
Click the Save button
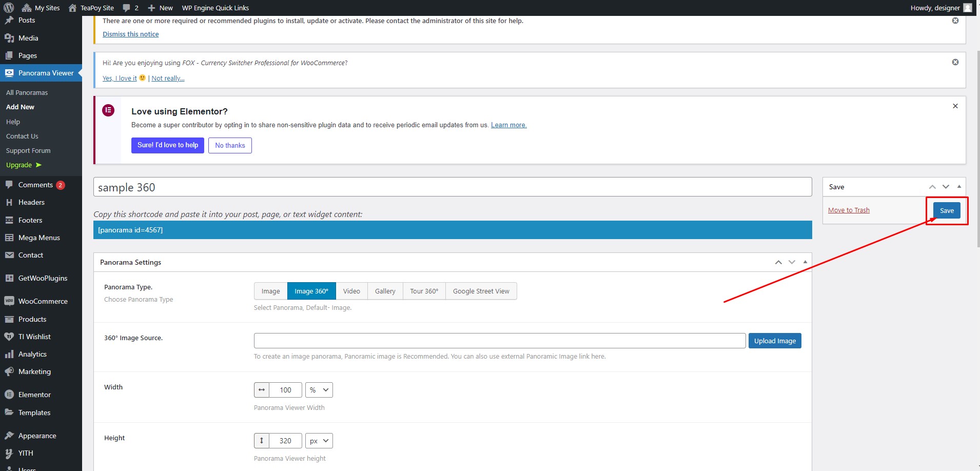(947, 210)
